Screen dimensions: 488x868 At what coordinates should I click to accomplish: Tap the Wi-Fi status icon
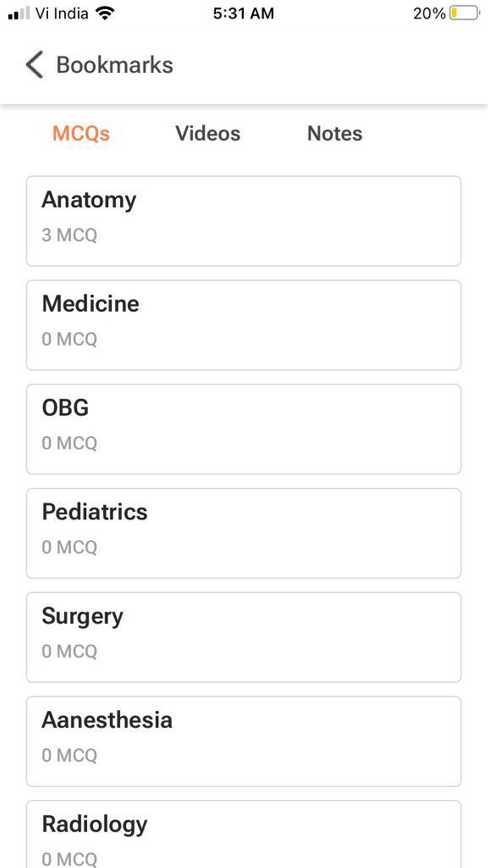[104, 13]
